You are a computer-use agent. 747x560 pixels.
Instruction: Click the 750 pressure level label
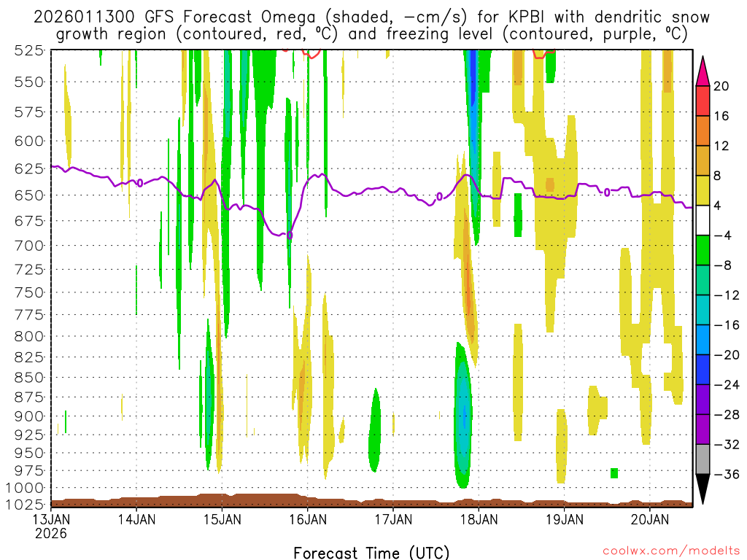(x=29, y=292)
